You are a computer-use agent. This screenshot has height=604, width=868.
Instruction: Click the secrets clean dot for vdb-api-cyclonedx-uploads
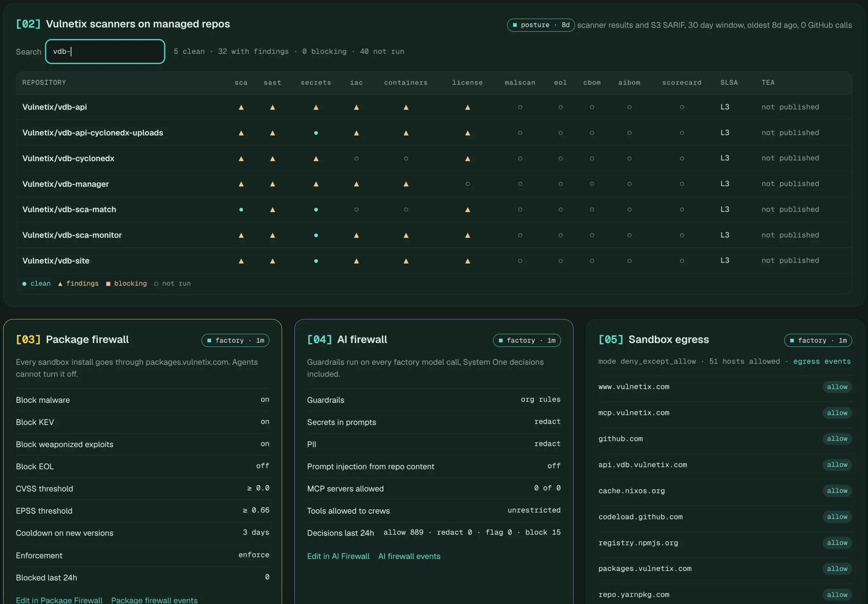tap(316, 133)
